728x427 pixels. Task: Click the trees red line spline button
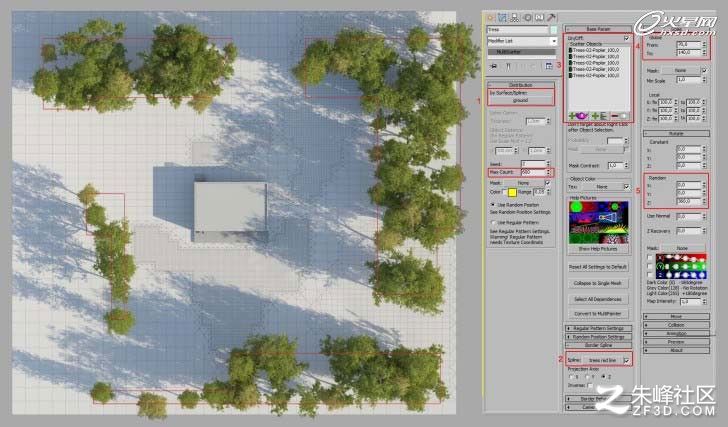tap(602, 360)
